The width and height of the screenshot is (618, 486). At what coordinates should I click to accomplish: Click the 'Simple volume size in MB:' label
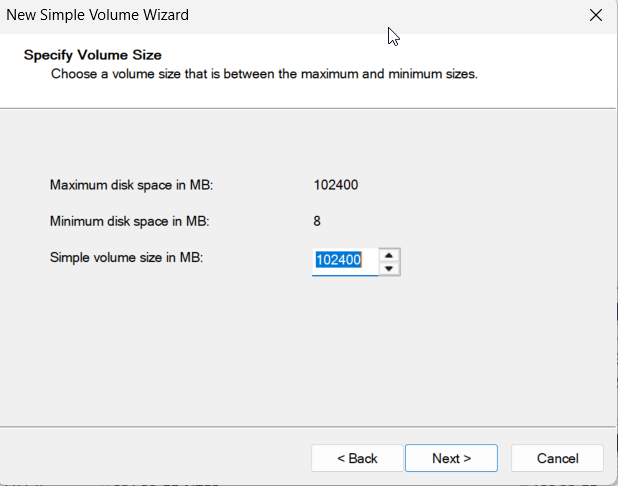pyautogui.click(x=126, y=257)
